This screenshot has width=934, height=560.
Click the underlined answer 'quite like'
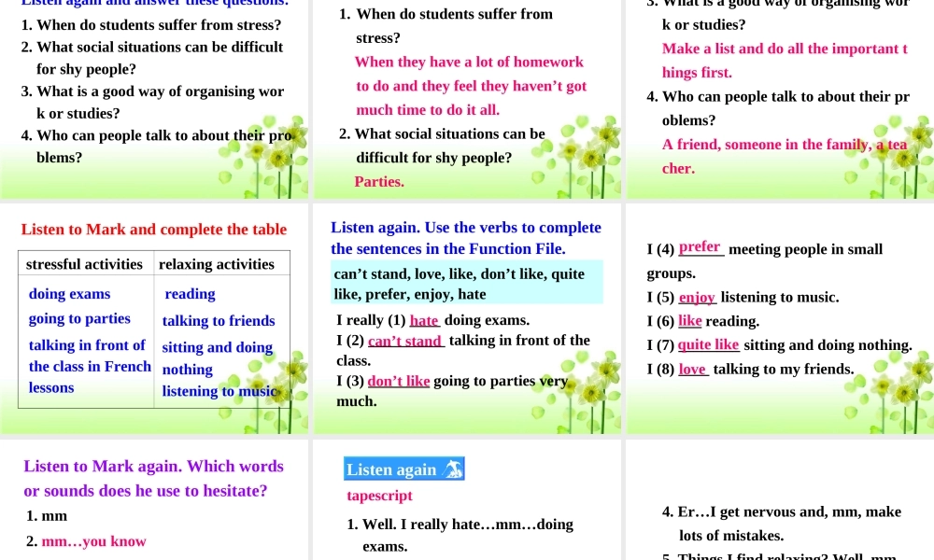click(709, 345)
